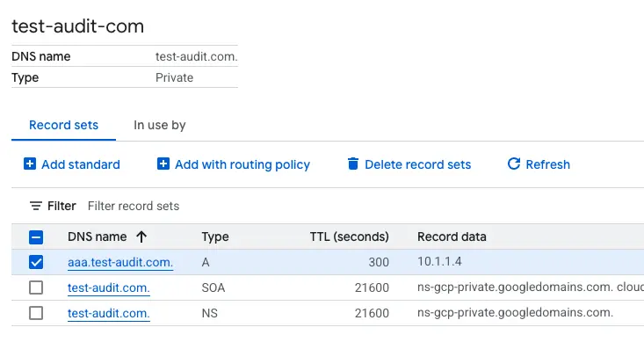The height and width of the screenshot is (342, 644).
Task: Click TTL value 300
Action: tap(379, 262)
